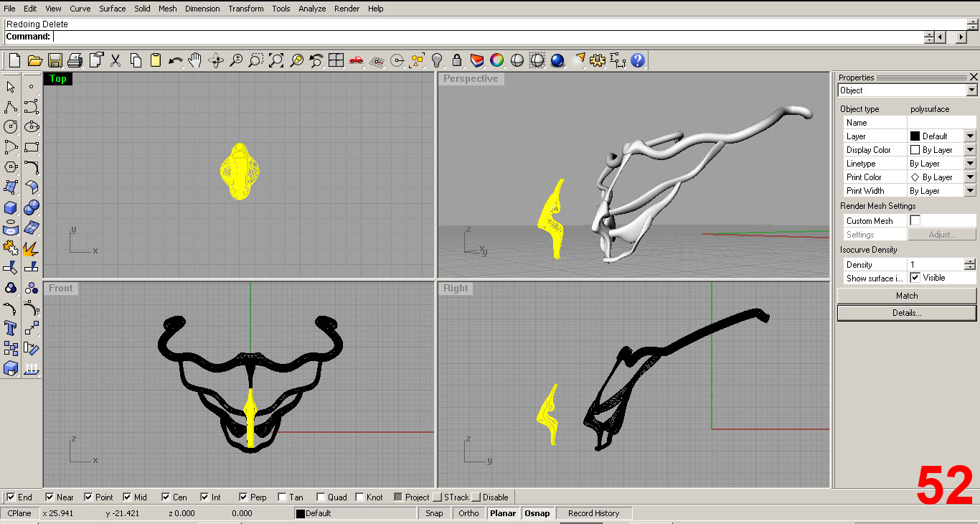
Task: Open the Linetype dropdown
Action: 970,163
